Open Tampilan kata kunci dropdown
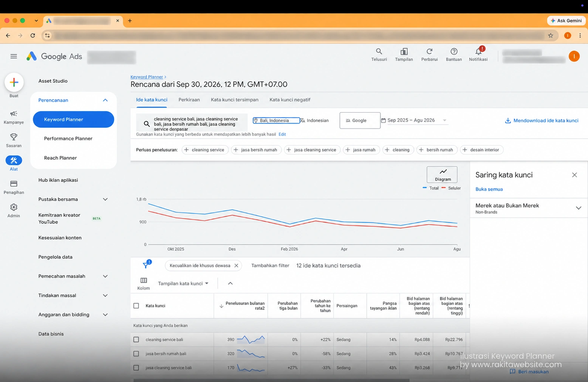Viewport: 588px width, 382px height. pos(183,283)
